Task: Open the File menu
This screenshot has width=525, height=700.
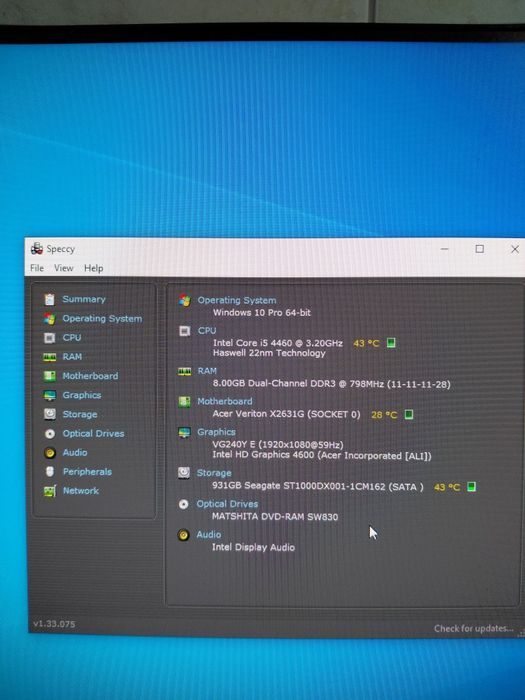Action: tap(37, 268)
